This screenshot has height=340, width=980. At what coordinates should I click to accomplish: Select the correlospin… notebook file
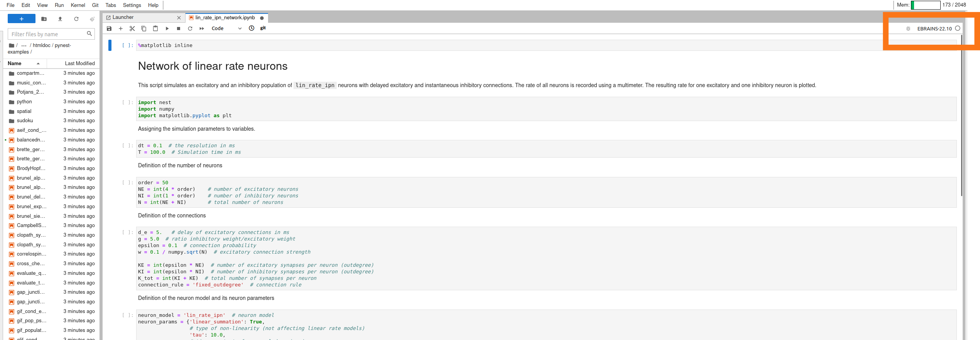(x=51, y=254)
